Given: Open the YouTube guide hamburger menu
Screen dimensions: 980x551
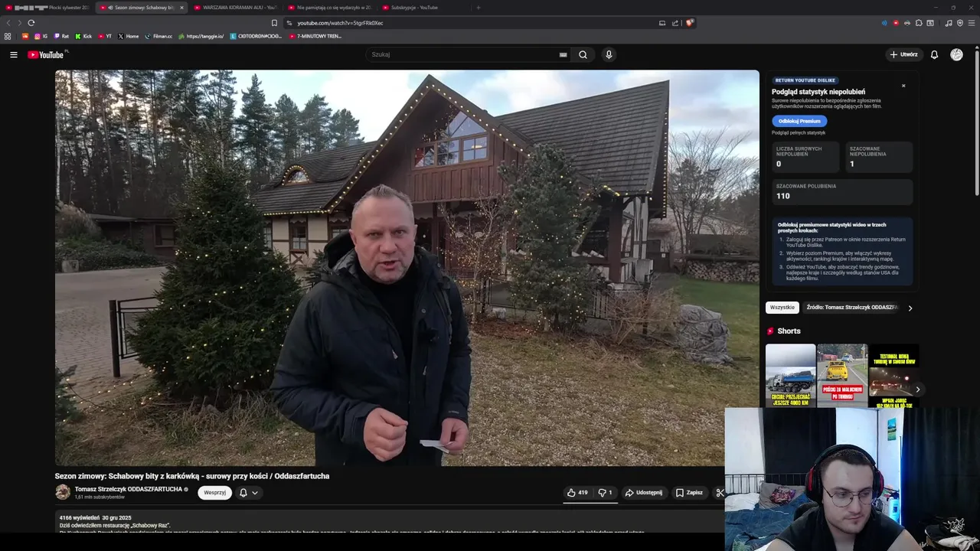Looking at the screenshot, I should 13,54.
